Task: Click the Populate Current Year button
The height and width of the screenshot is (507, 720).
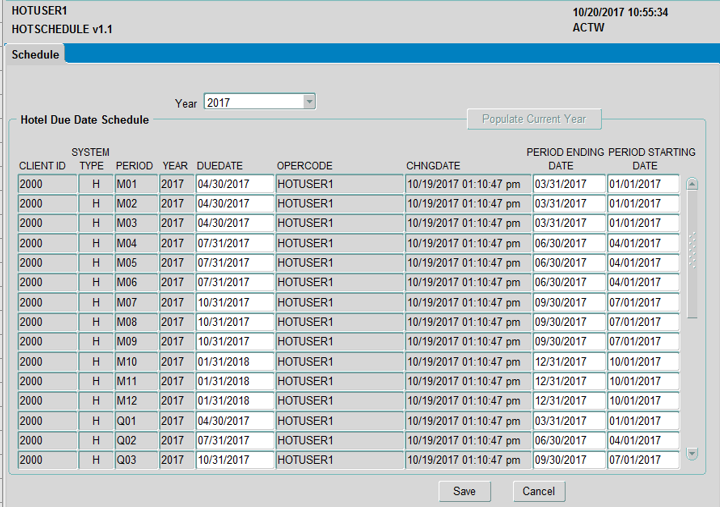Action: (x=533, y=119)
